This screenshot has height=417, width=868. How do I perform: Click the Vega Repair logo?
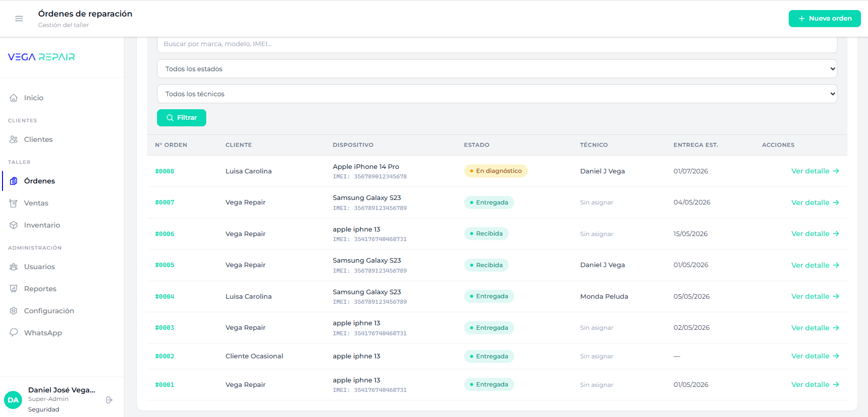[x=42, y=57]
